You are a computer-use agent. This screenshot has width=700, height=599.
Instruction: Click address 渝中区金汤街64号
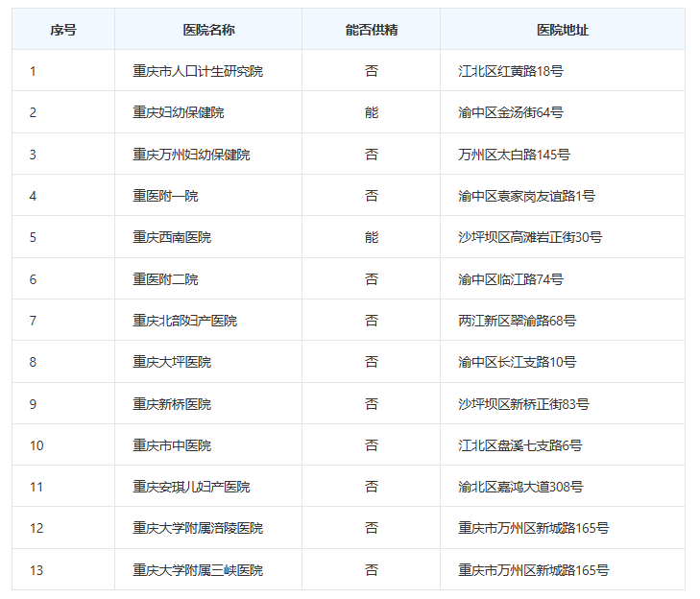point(511,112)
